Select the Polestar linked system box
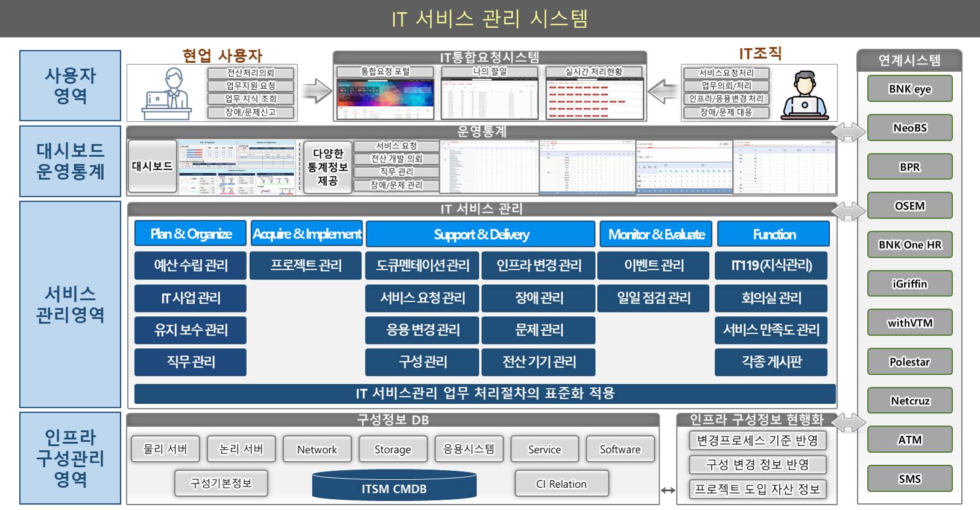 [x=909, y=362]
